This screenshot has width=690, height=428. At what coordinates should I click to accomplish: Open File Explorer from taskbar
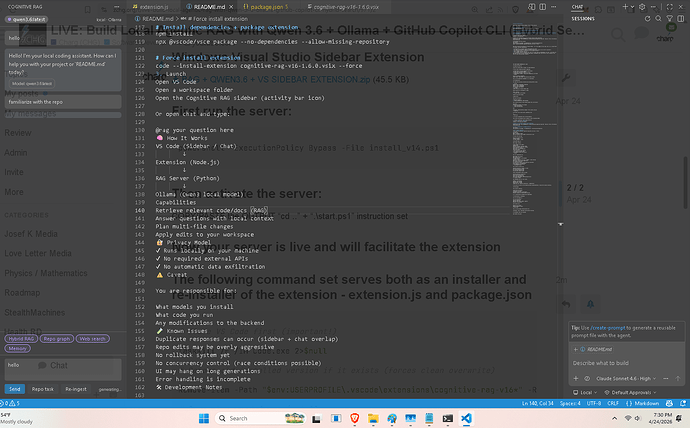tap(373, 418)
